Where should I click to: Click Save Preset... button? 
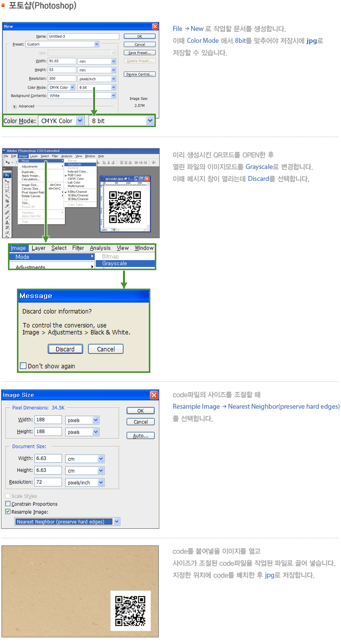click(x=139, y=53)
